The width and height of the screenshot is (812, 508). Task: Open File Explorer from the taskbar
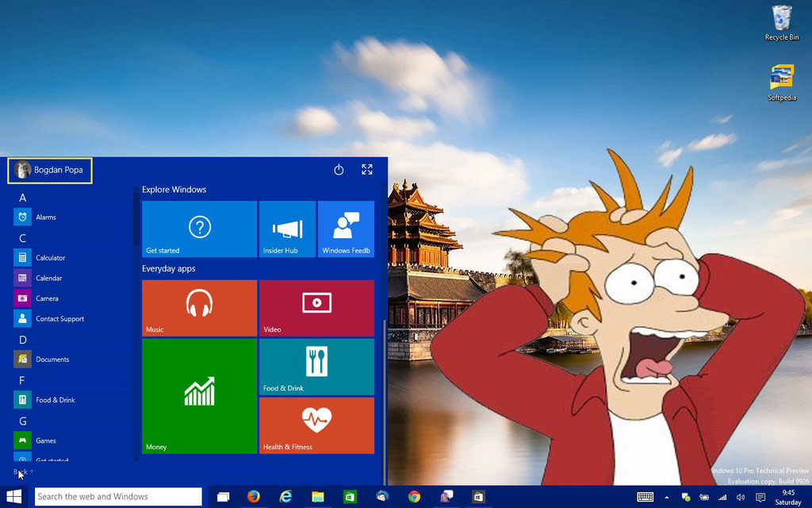click(317, 497)
